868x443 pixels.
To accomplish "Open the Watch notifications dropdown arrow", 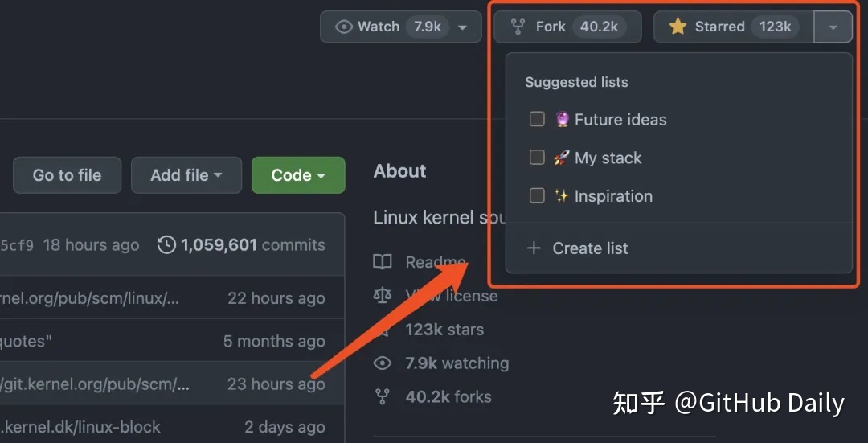I will pyautogui.click(x=462, y=27).
